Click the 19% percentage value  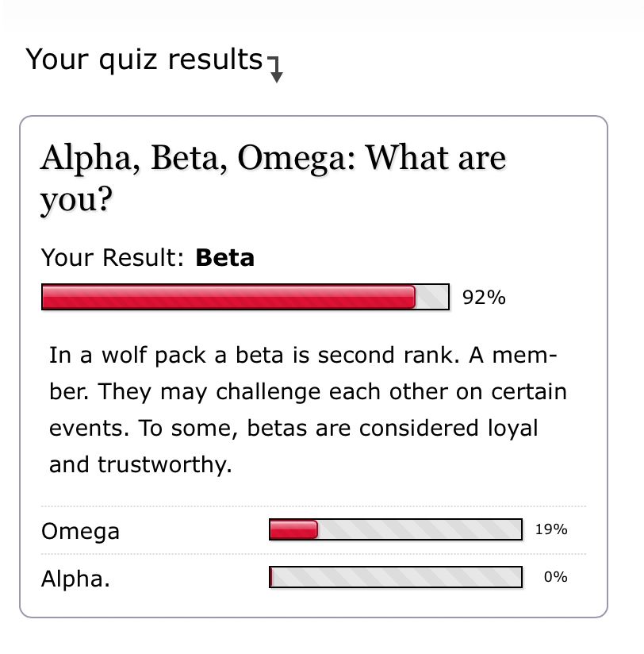pyautogui.click(x=551, y=529)
